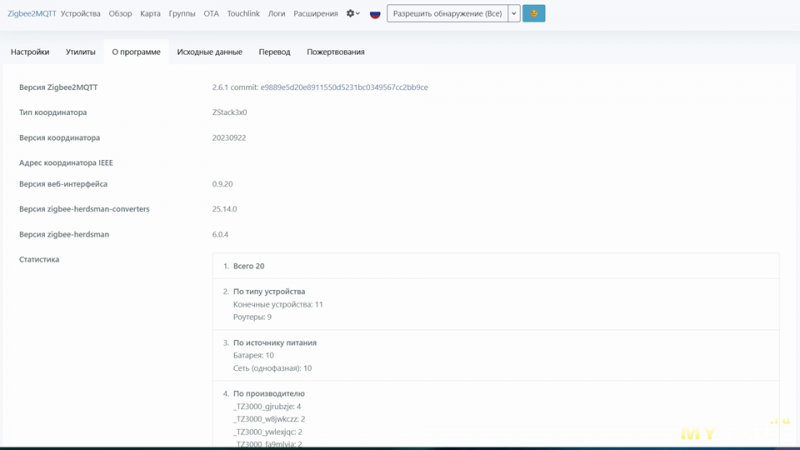This screenshot has width=800, height=450.
Task: Click the _TZ3000_ywlexjqc: 2 entry
Action: tap(268, 432)
